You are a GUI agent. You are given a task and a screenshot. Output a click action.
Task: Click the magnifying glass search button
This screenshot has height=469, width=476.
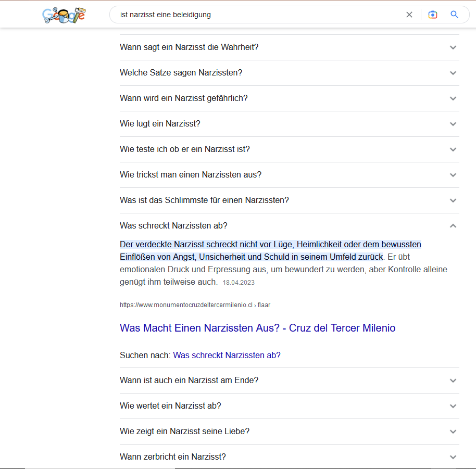(x=454, y=15)
